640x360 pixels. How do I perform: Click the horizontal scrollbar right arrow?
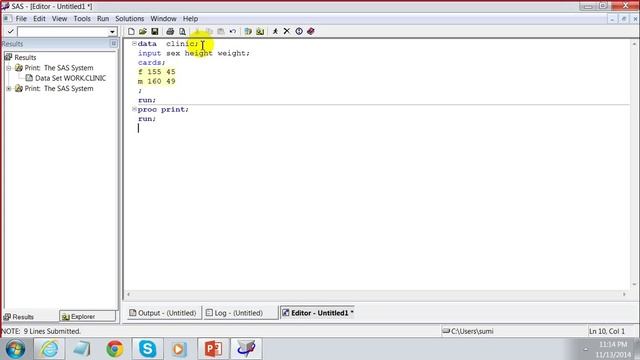click(x=624, y=294)
